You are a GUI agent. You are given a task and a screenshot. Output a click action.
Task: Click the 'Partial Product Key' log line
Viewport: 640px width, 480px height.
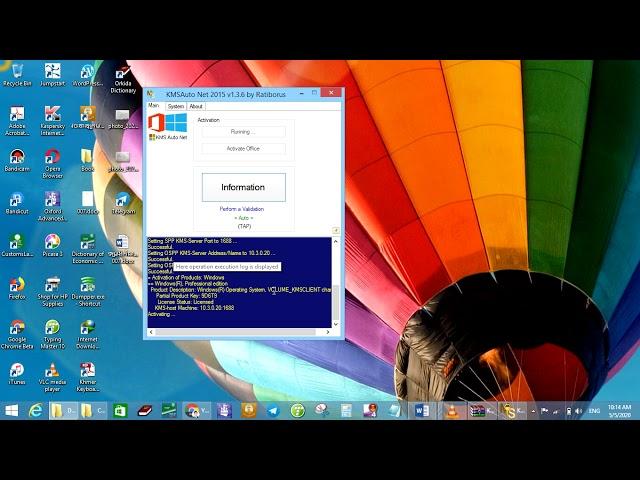point(187,296)
